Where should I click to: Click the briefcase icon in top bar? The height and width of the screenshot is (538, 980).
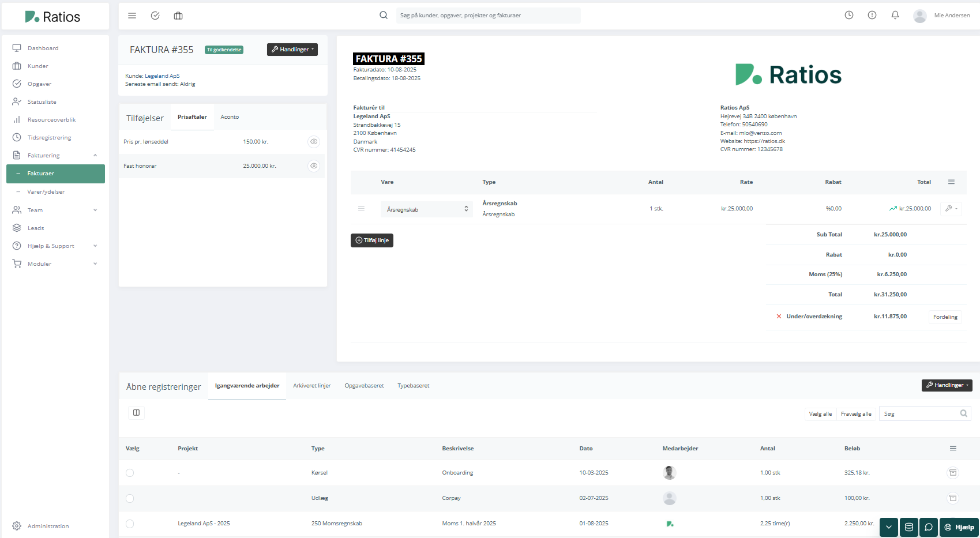(178, 16)
